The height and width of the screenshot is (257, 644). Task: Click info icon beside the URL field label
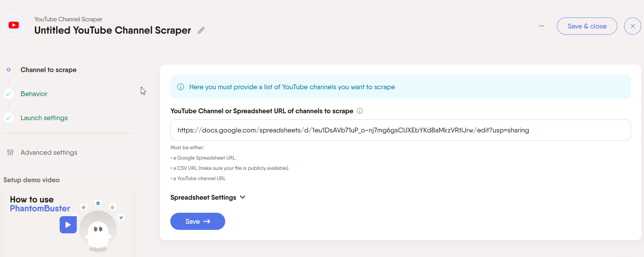point(360,111)
